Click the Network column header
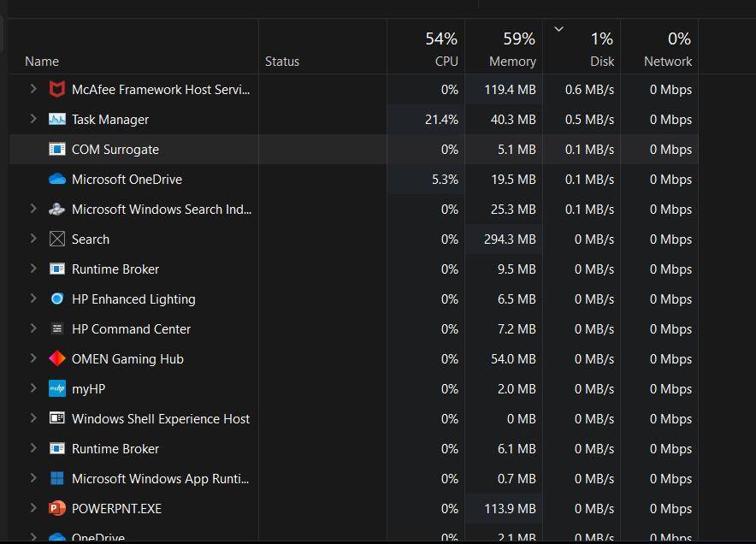The width and height of the screenshot is (756, 544). pyautogui.click(x=659, y=50)
